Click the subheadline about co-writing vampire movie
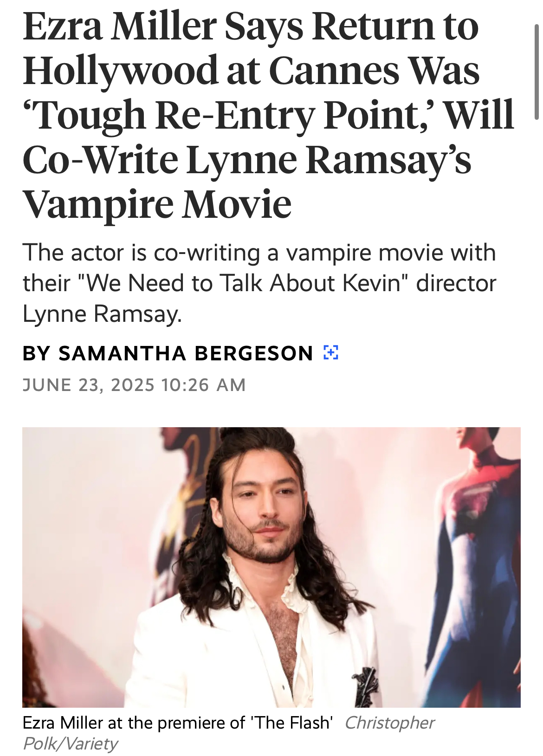The height and width of the screenshot is (756, 543). 259,283
